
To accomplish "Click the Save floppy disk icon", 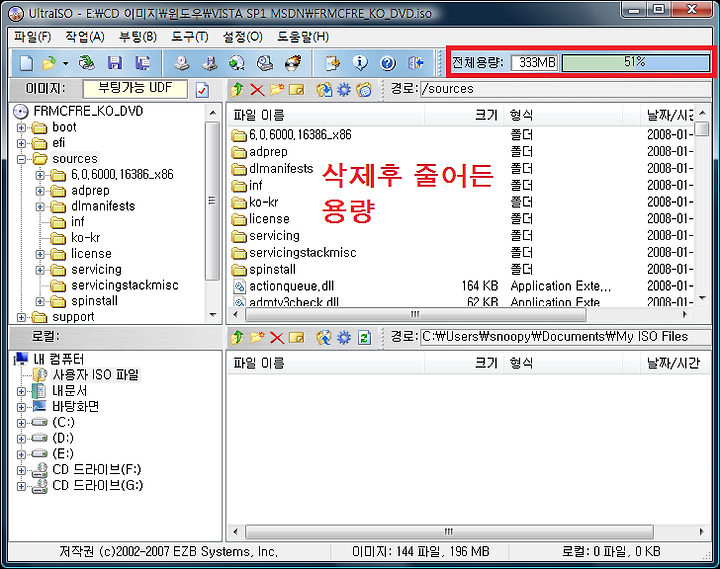I will 115,63.
